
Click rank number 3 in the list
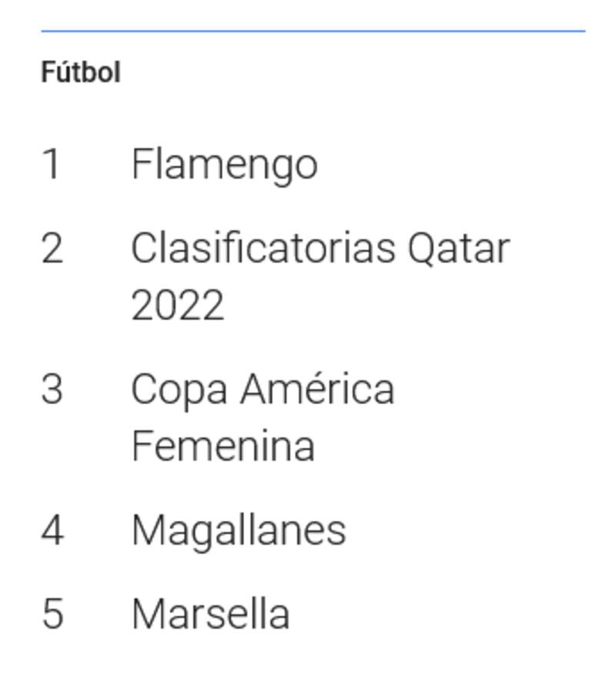coord(52,389)
